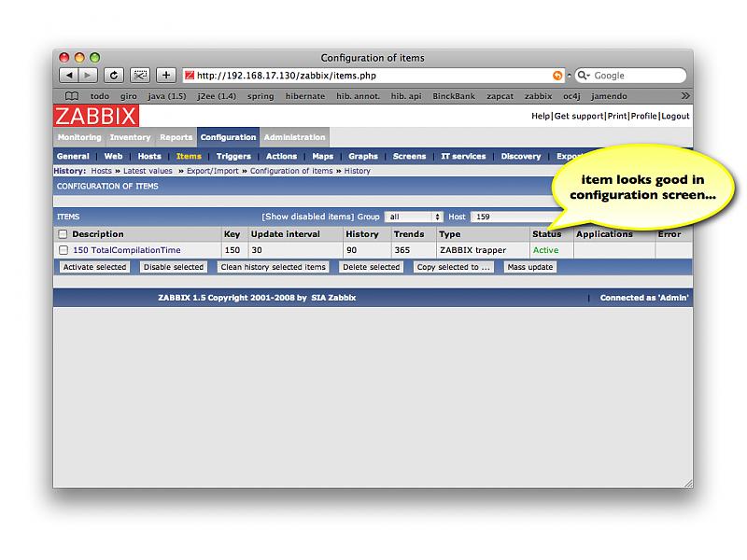The height and width of the screenshot is (560, 747).
Task: Sort by the Key column header
Action: point(232,234)
